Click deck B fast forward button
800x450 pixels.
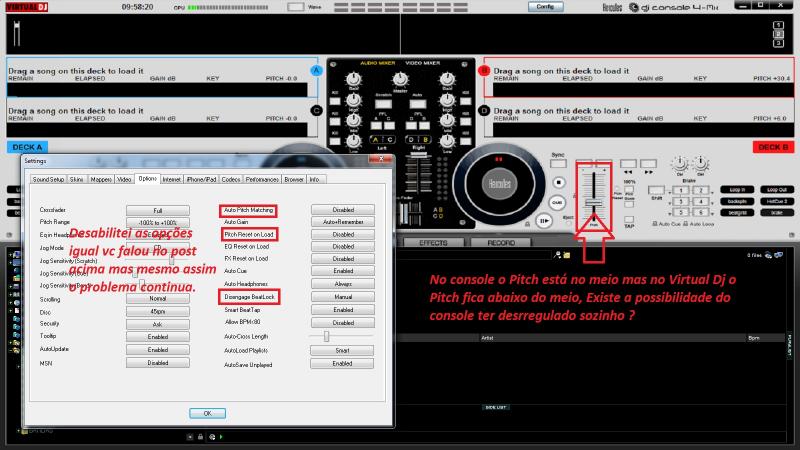point(648,164)
